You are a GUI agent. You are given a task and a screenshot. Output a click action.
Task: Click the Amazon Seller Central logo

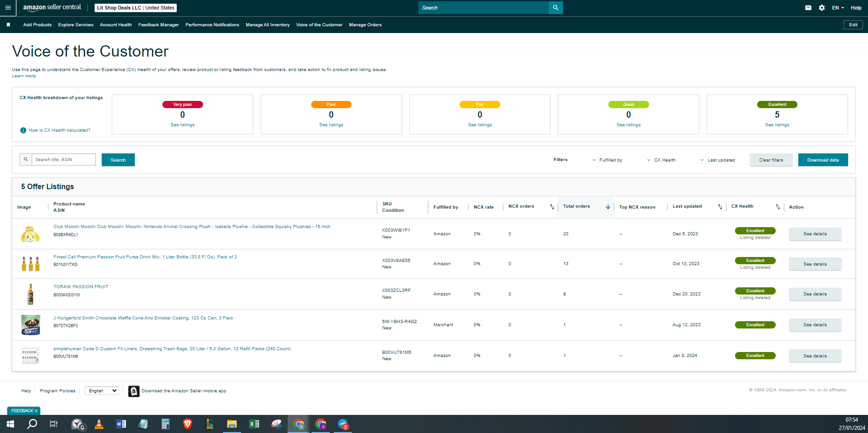(52, 7)
